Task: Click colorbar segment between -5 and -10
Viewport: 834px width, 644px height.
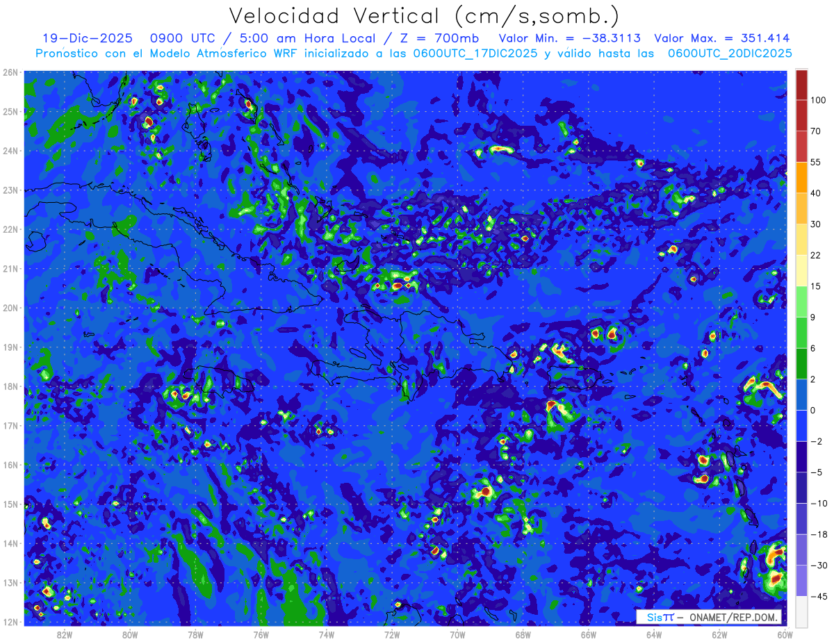Action: (x=801, y=488)
